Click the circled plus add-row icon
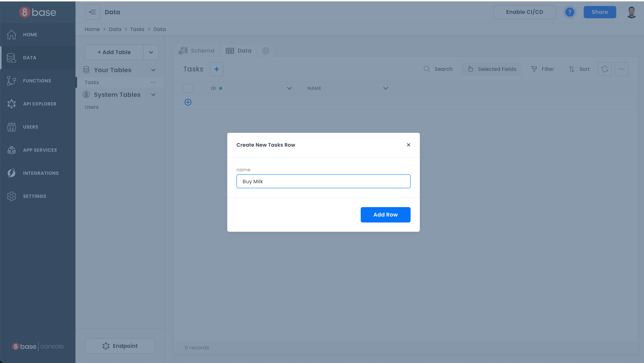This screenshot has width=644, height=363. tap(188, 102)
